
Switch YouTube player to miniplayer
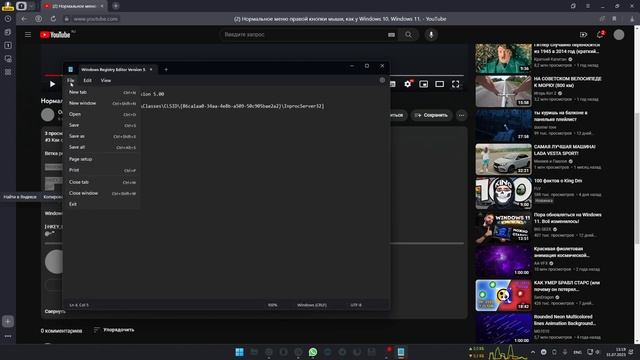(x=424, y=84)
